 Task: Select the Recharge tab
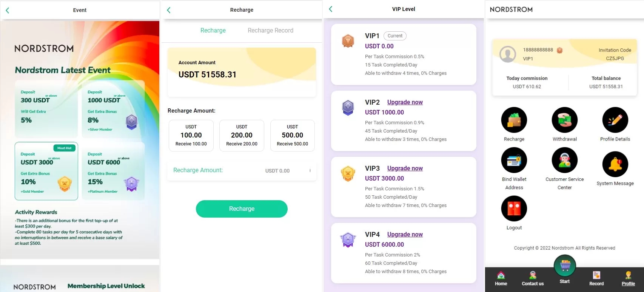coord(213,31)
